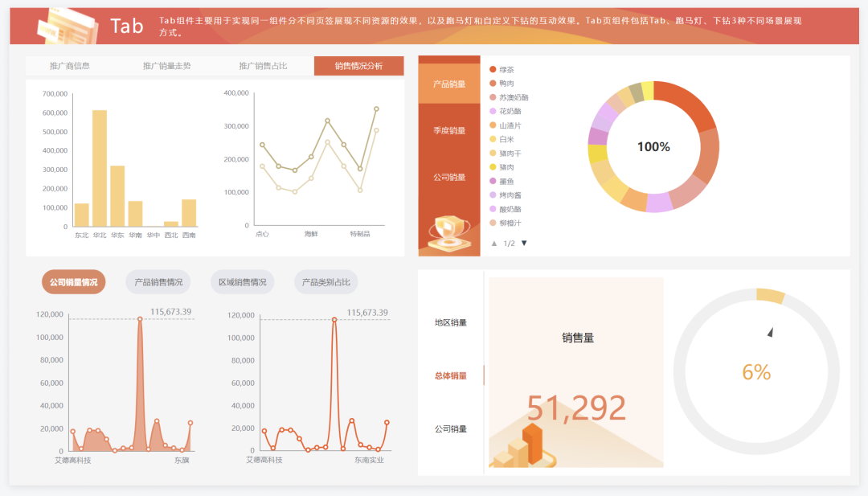This screenshot has width=868, height=496.
Task: Select 地区销量 in the lower right panel
Action: [x=451, y=322]
